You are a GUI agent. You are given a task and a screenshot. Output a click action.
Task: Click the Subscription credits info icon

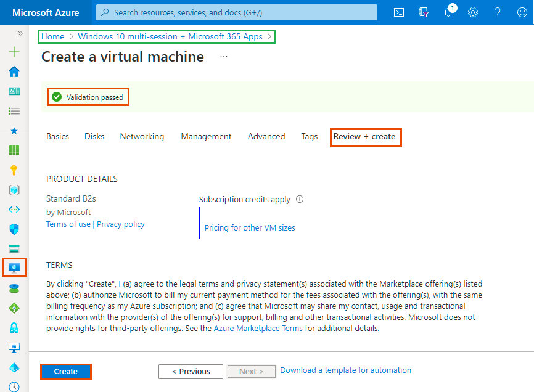[299, 199]
